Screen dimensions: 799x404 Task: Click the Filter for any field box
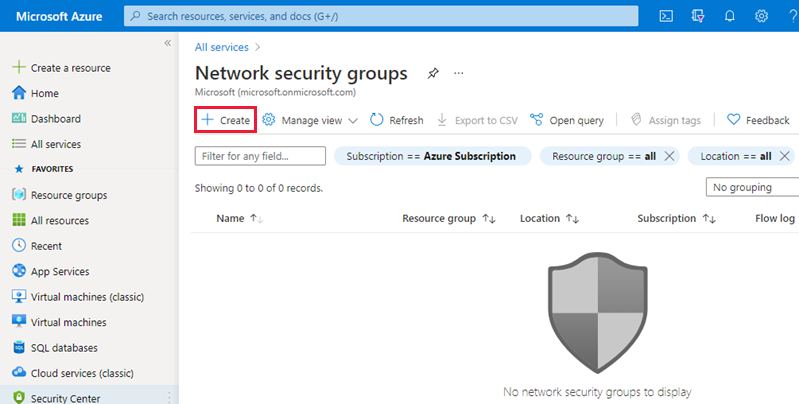261,156
